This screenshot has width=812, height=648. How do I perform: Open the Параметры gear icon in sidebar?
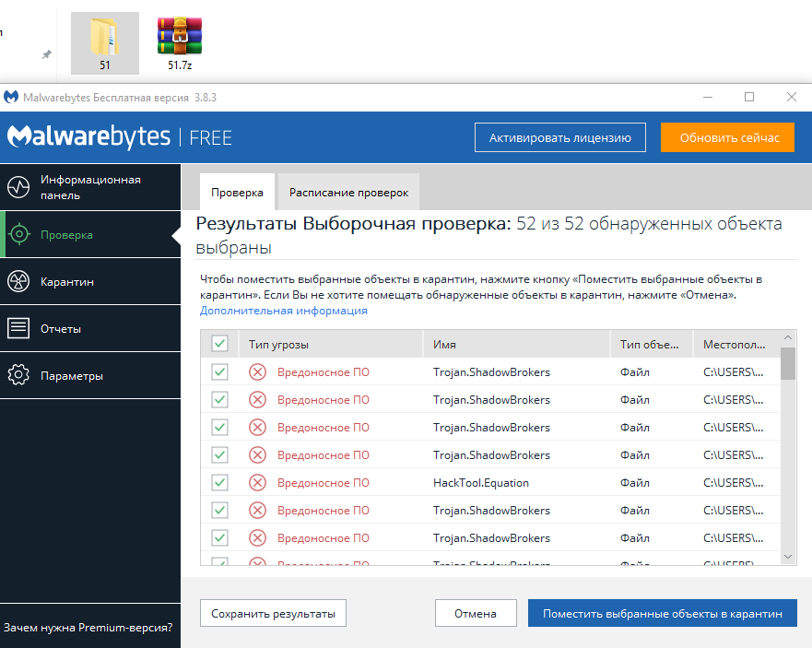18,375
